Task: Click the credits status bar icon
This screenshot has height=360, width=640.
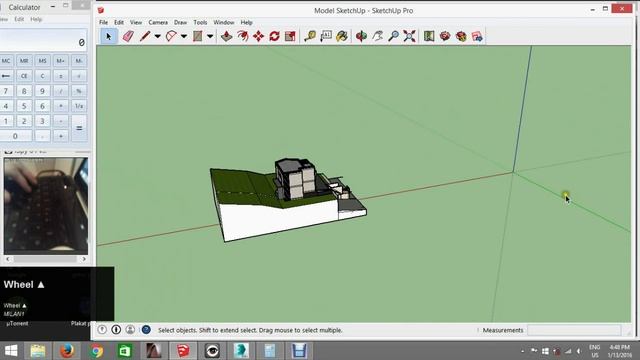Action: [116, 329]
